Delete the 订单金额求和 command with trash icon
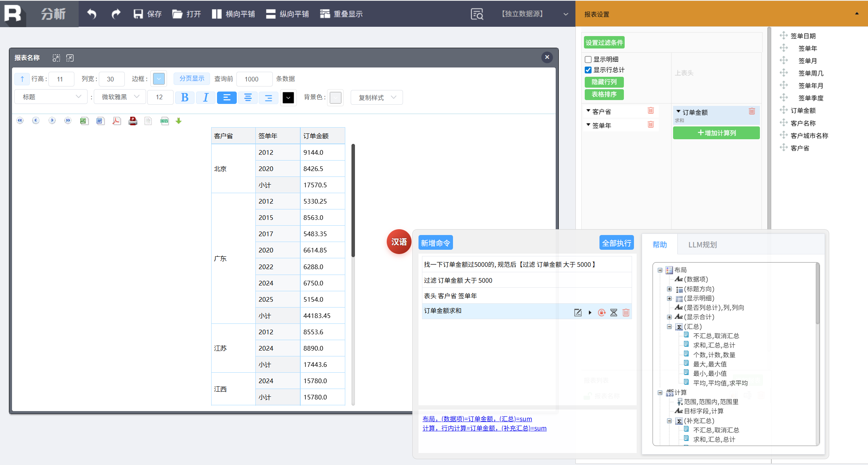The width and height of the screenshot is (868, 465). (x=626, y=313)
